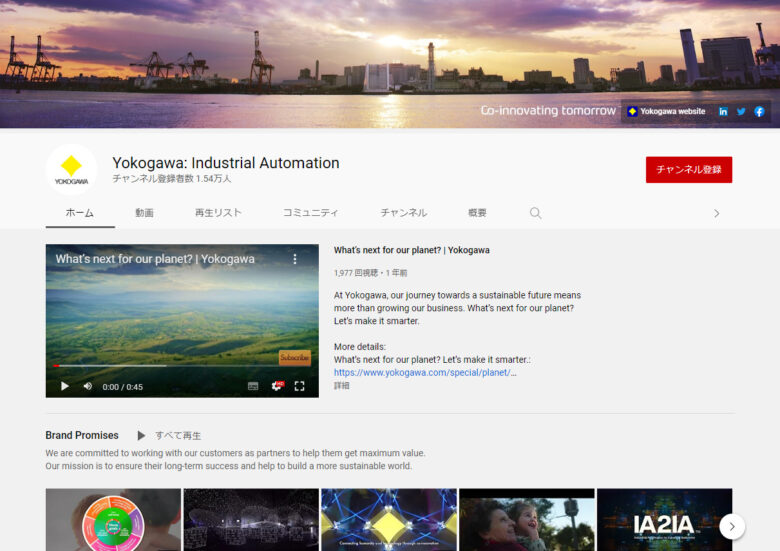This screenshot has height=551, width=780.
Task: Enter fullscreen mode on the video
Action: [299, 386]
